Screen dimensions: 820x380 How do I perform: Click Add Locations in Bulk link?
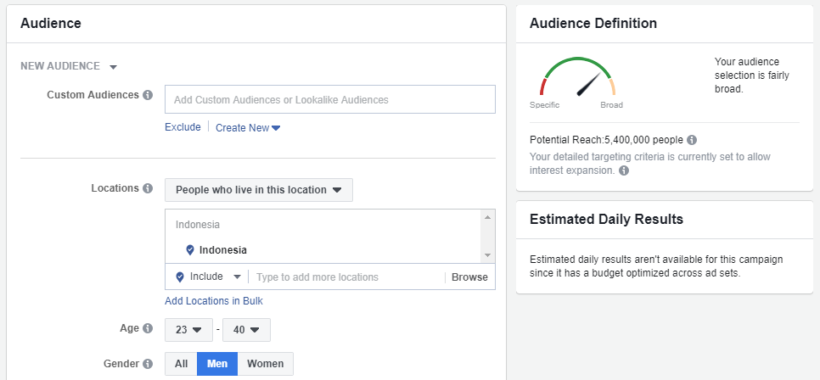click(x=214, y=301)
